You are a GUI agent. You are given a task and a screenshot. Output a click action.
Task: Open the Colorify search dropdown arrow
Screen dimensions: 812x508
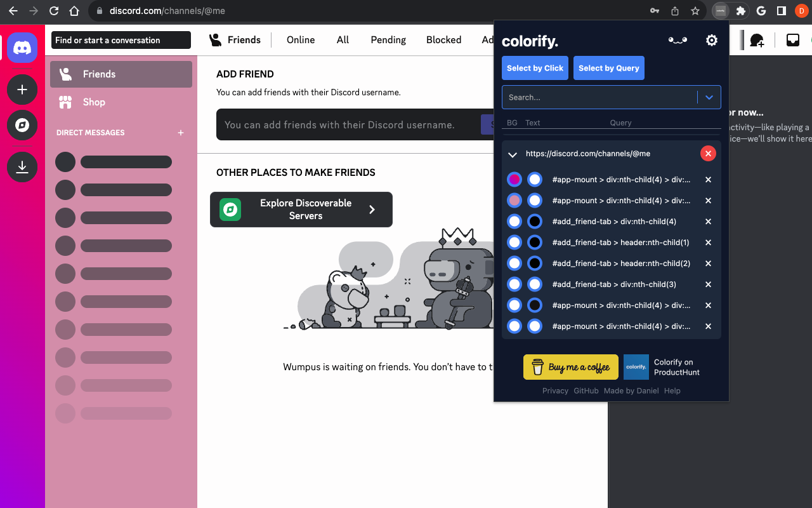(x=709, y=97)
